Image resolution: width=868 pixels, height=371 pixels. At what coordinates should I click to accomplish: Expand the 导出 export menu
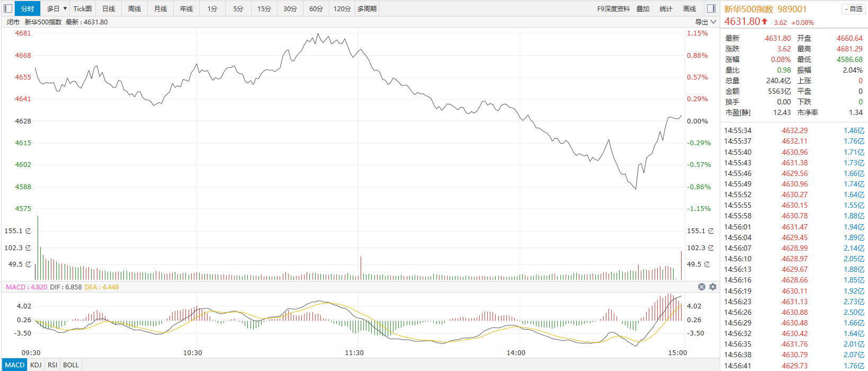706,22
